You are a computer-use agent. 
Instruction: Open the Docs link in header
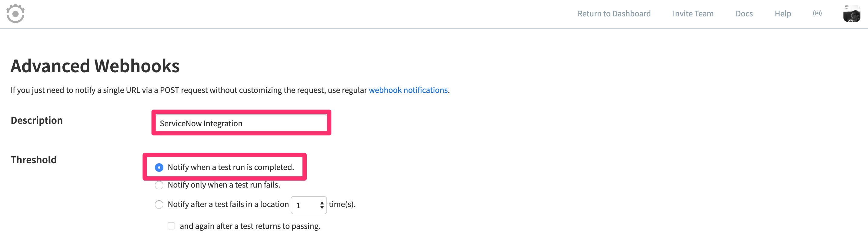(x=744, y=13)
